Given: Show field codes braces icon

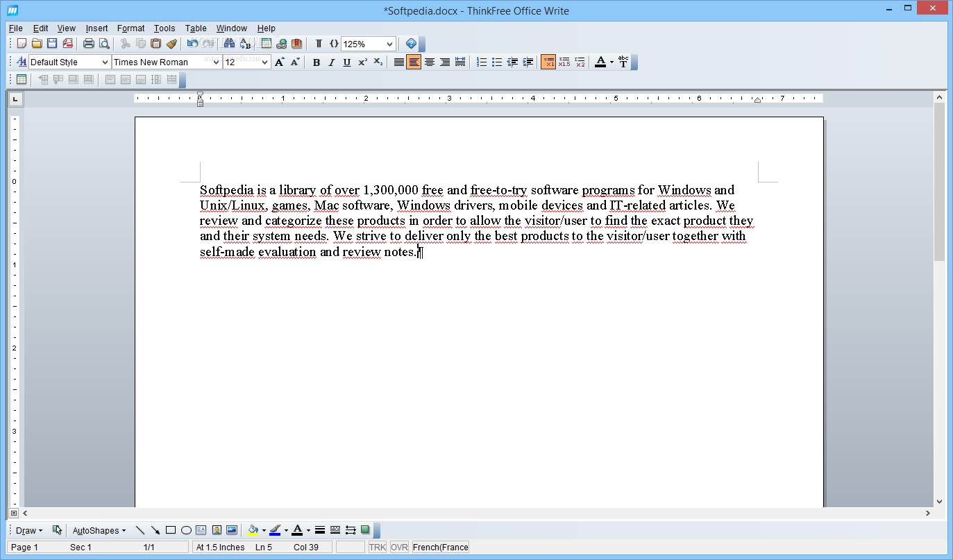Looking at the screenshot, I should pyautogui.click(x=334, y=44).
